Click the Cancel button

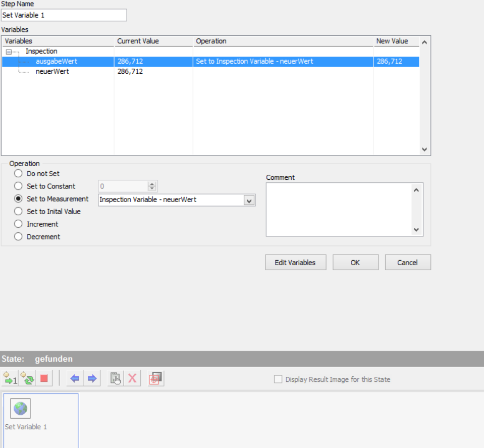point(408,262)
